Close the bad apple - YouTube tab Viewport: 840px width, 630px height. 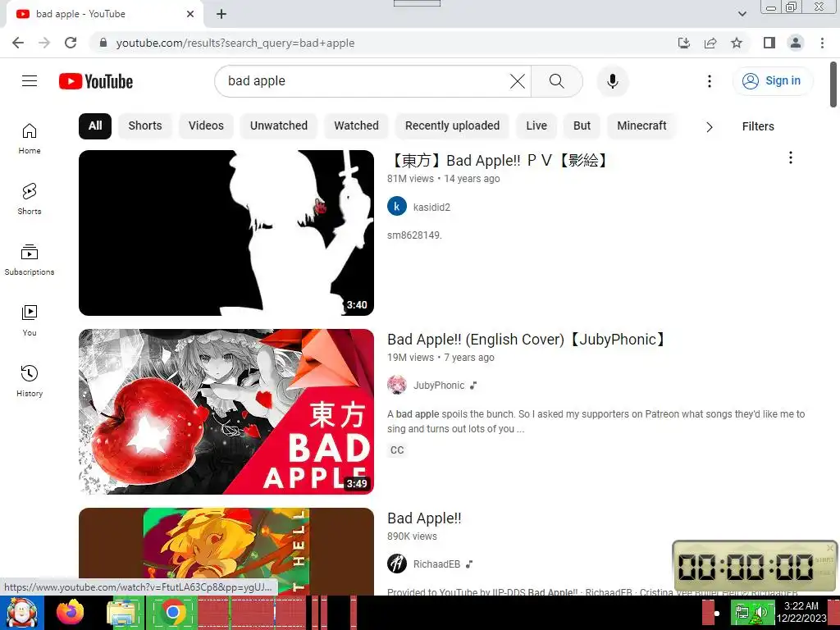(190, 14)
